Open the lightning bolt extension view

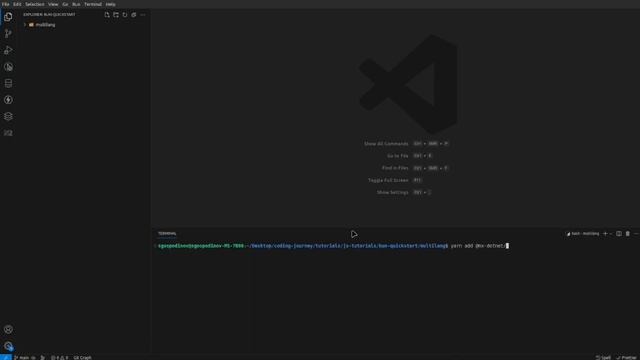[x=8, y=100]
